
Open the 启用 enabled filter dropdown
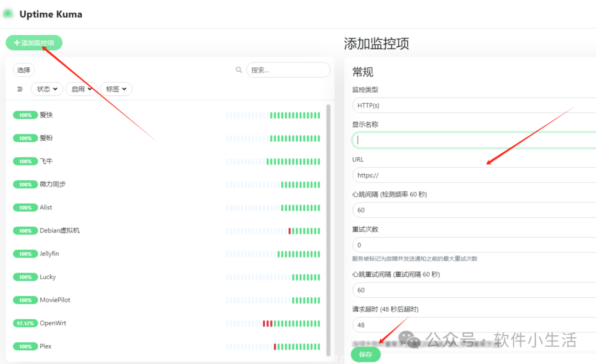pos(81,89)
